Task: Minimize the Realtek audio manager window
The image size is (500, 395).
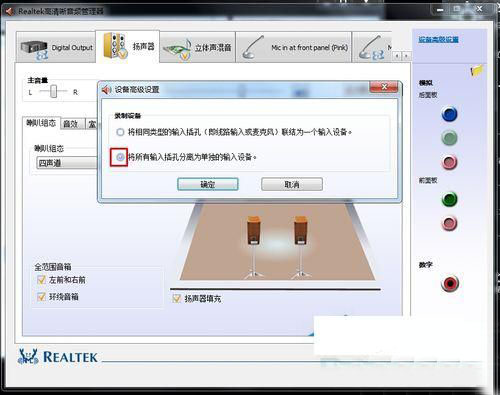Action: pos(440,10)
